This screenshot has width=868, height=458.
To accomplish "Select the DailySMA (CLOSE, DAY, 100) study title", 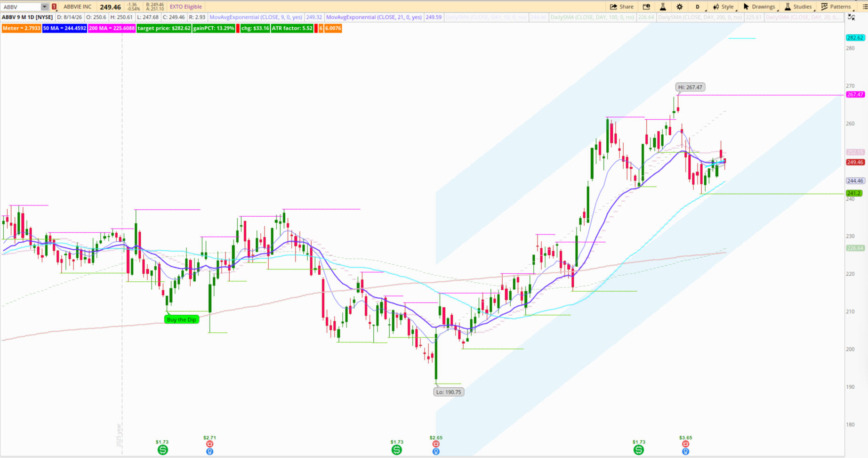I will click(x=592, y=17).
